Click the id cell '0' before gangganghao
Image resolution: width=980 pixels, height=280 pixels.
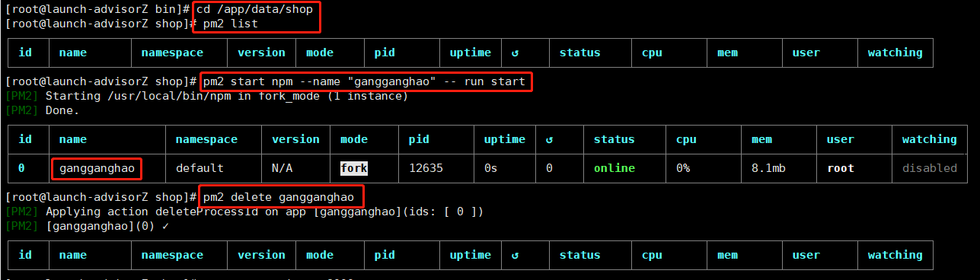tap(21, 168)
